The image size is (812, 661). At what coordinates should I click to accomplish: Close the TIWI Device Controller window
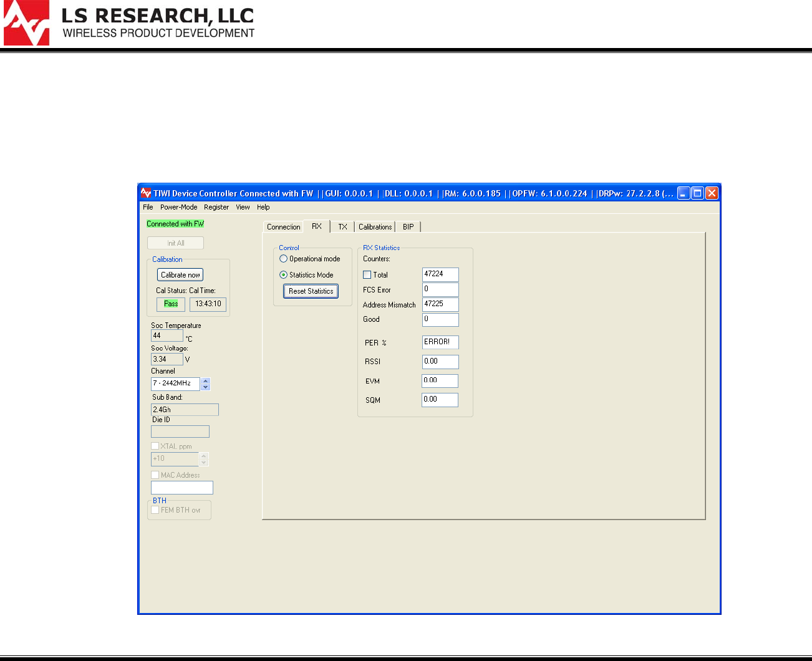(712, 193)
